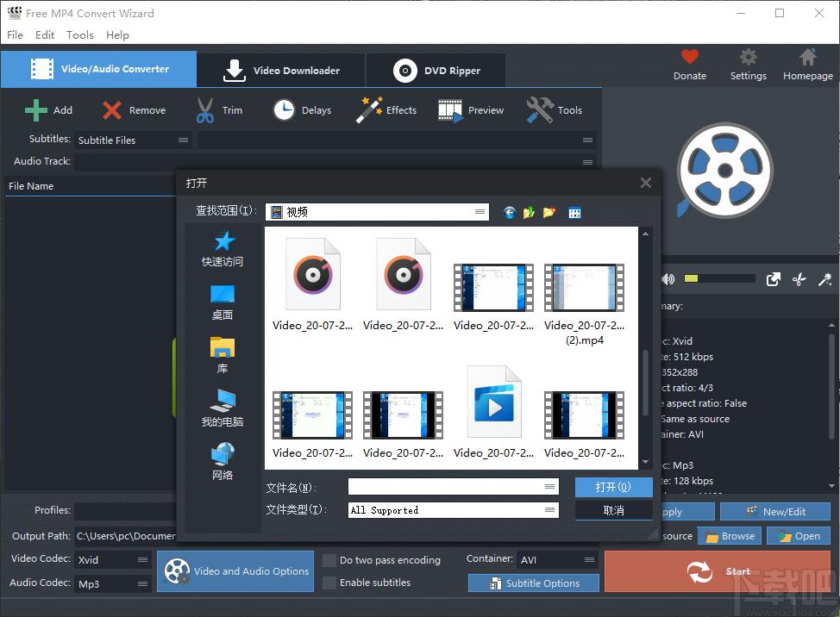Click the Browse output path button
840x617 pixels.
pyautogui.click(x=729, y=536)
